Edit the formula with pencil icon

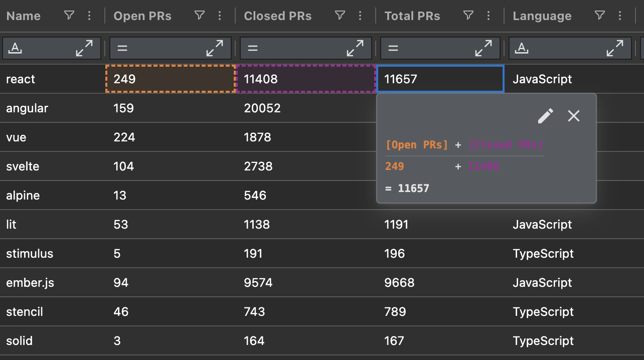pyautogui.click(x=546, y=116)
